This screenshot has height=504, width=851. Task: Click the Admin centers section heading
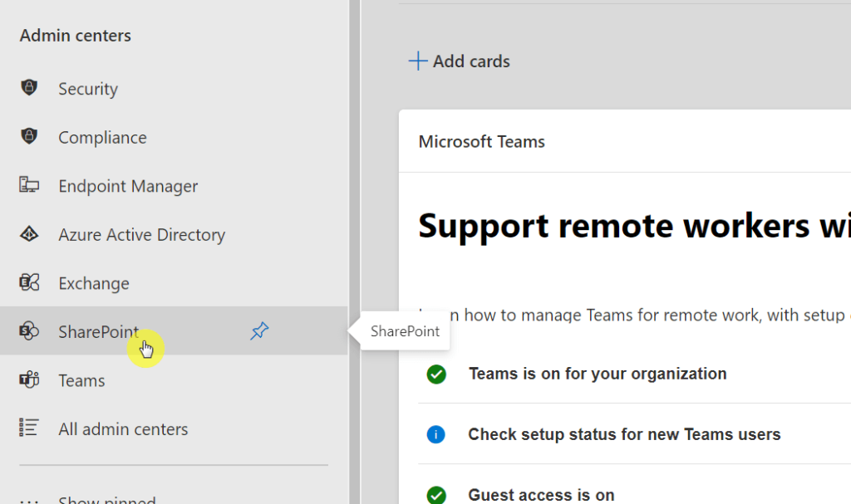tap(76, 35)
